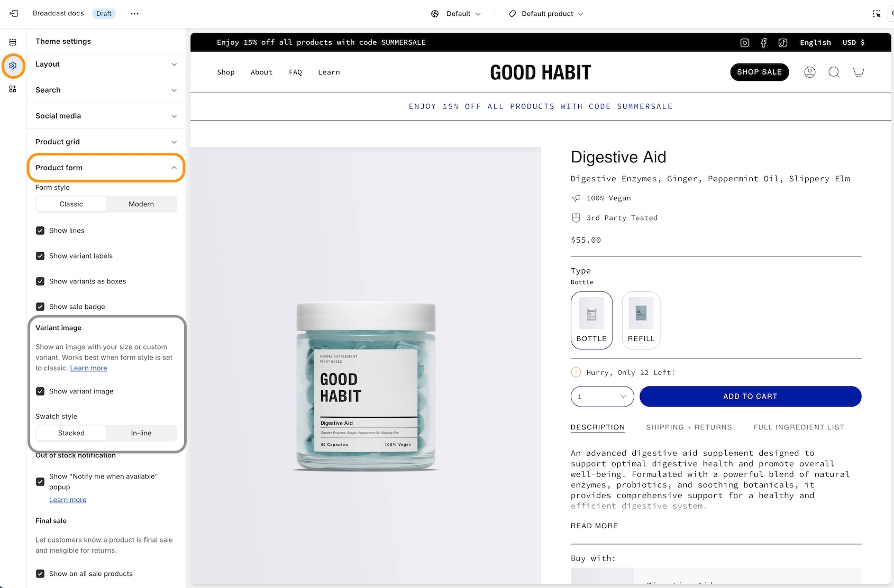Open the Default product dropdown
The width and height of the screenshot is (894, 588).
(546, 14)
